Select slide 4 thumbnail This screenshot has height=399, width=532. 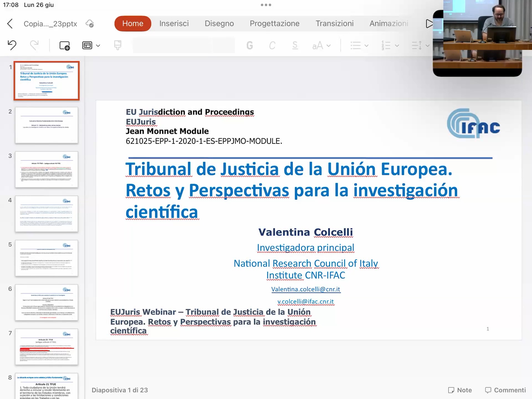[x=47, y=214]
